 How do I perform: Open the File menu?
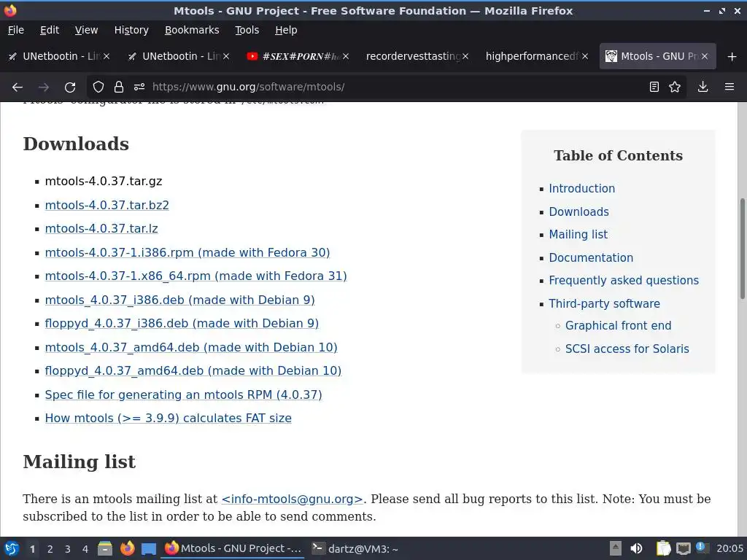coord(16,30)
